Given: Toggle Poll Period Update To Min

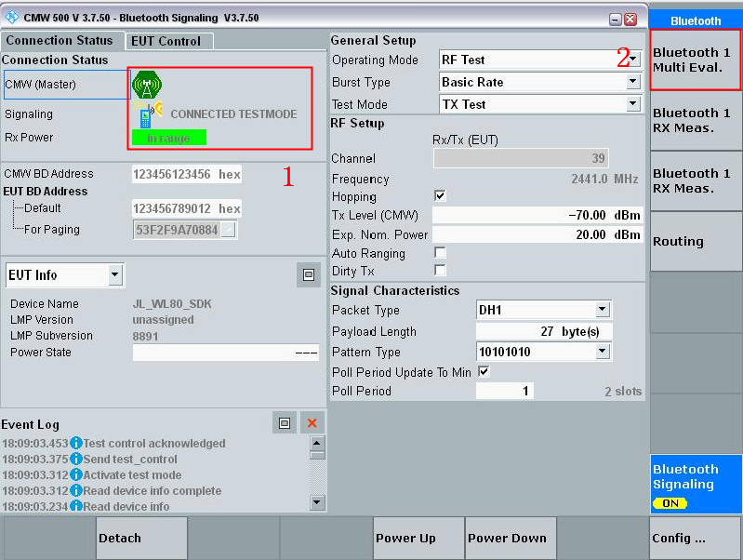Looking at the screenshot, I should (x=484, y=371).
